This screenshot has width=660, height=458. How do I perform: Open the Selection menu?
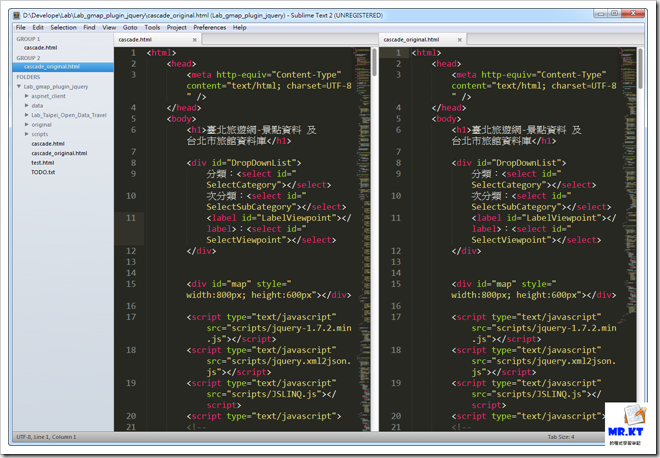coord(63,27)
